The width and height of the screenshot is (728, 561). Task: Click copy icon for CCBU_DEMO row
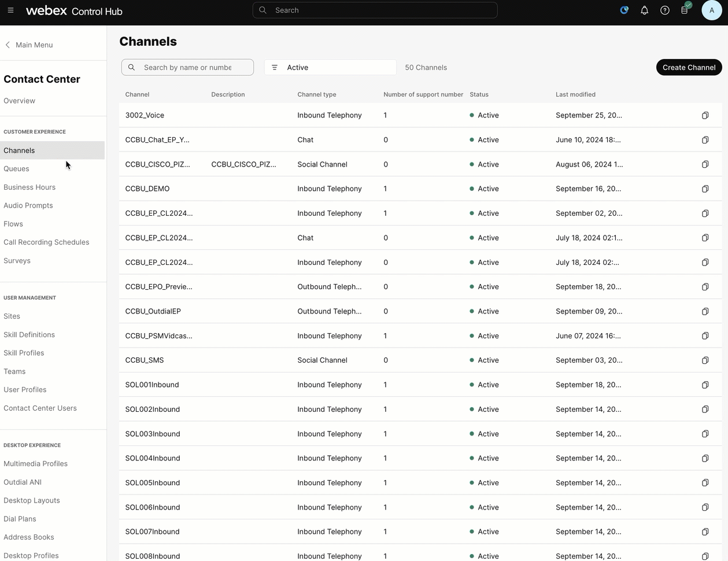click(705, 189)
